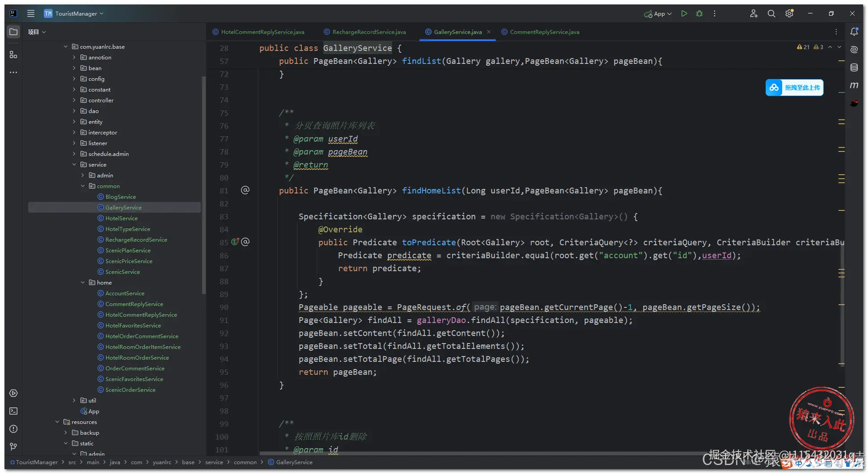Click 'service' in the breadcrumb bar
Viewport: 868px width, 474px height.
[214, 462]
